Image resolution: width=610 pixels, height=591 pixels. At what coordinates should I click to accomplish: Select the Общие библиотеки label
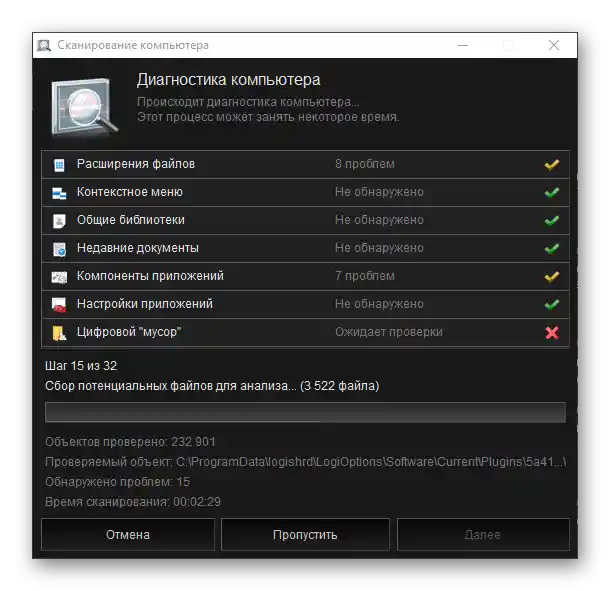131,220
